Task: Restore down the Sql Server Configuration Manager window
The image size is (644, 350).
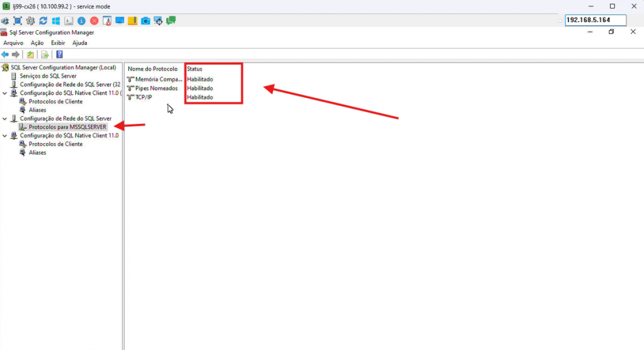Action: [x=611, y=31]
